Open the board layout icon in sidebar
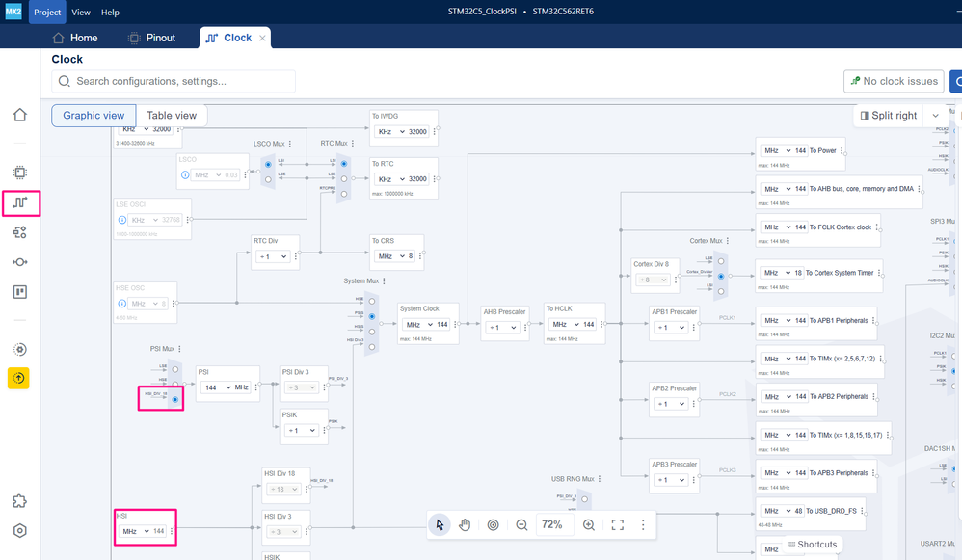The width and height of the screenshot is (962, 560). pyautogui.click(x=20, y=292)
